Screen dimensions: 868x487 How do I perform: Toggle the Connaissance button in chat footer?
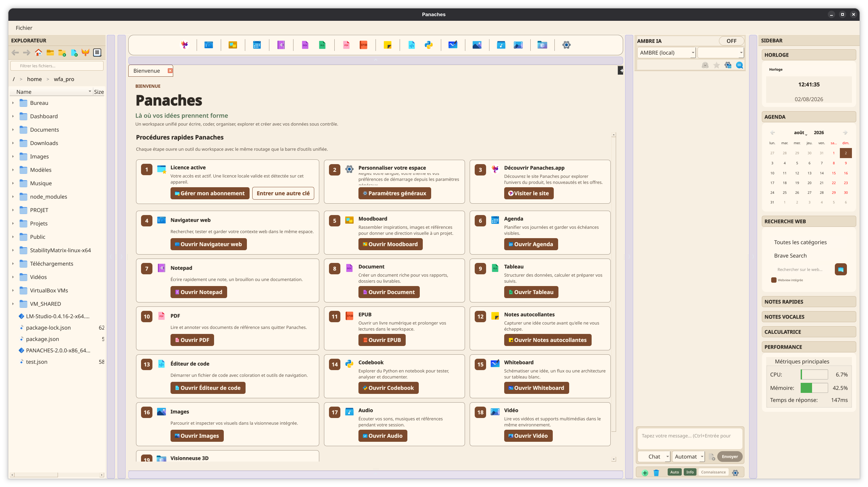click(x=713, y=472)
